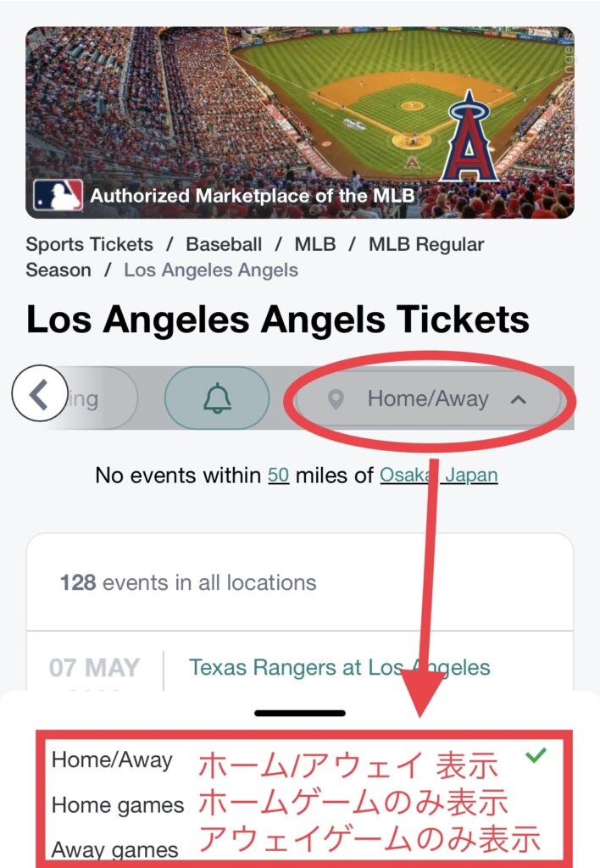This screenshot has width=600, height=868.
Task: Select the Home/Away option
Action: point(112,759)
